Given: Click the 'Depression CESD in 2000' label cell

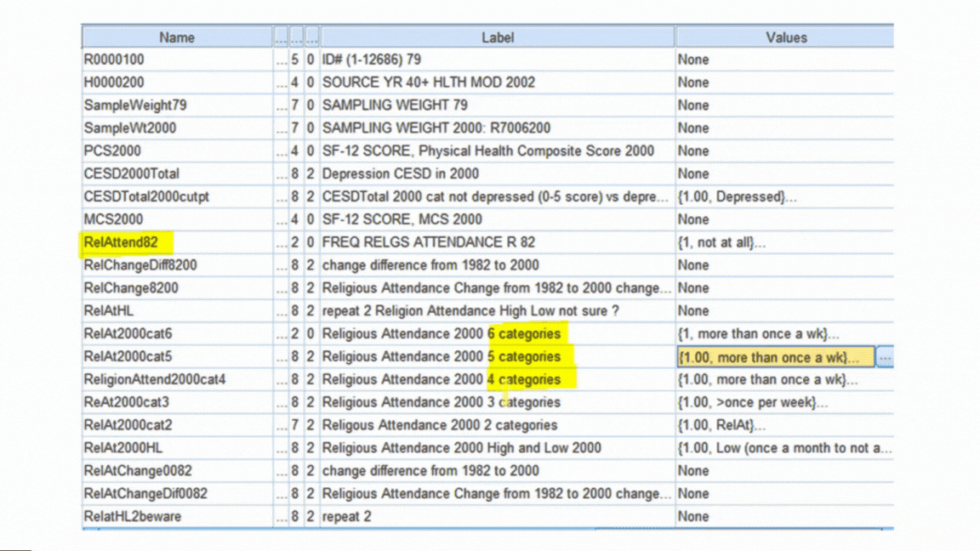Looking at the screenshot, I should [401, 173].
